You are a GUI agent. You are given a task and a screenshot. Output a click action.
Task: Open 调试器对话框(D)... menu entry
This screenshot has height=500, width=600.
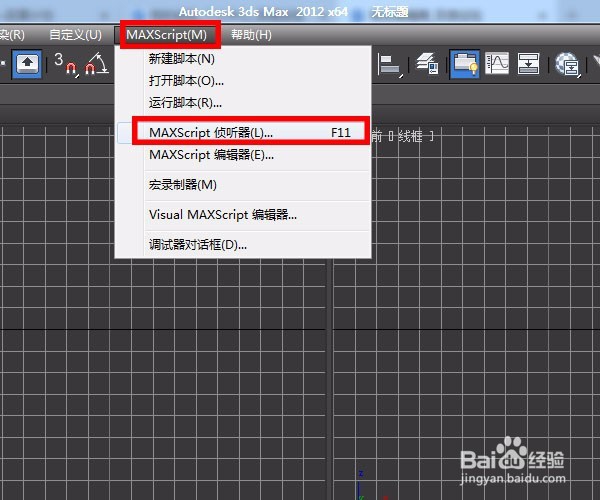(243, 245)
